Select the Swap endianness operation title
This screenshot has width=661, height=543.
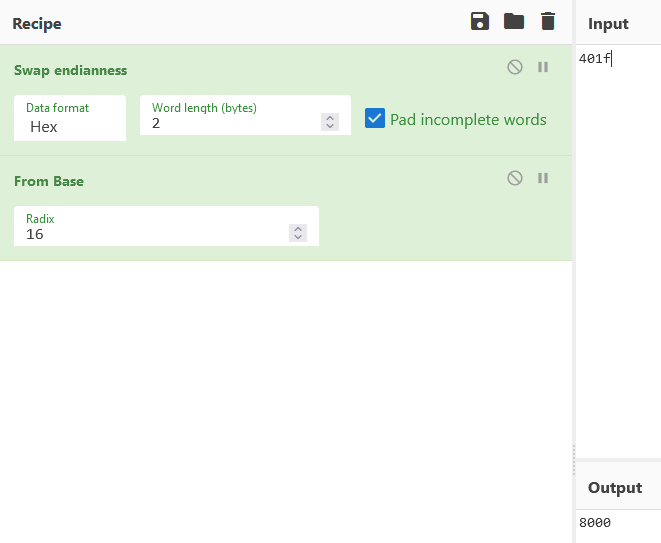pos(70,70)
